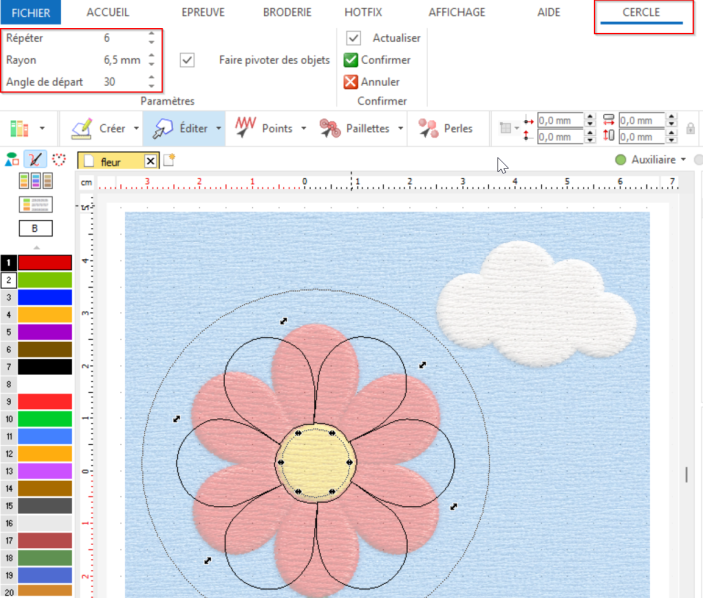Click the thread palette icon
The width and height of the screenshot is (703, 598).
[19, 129]
